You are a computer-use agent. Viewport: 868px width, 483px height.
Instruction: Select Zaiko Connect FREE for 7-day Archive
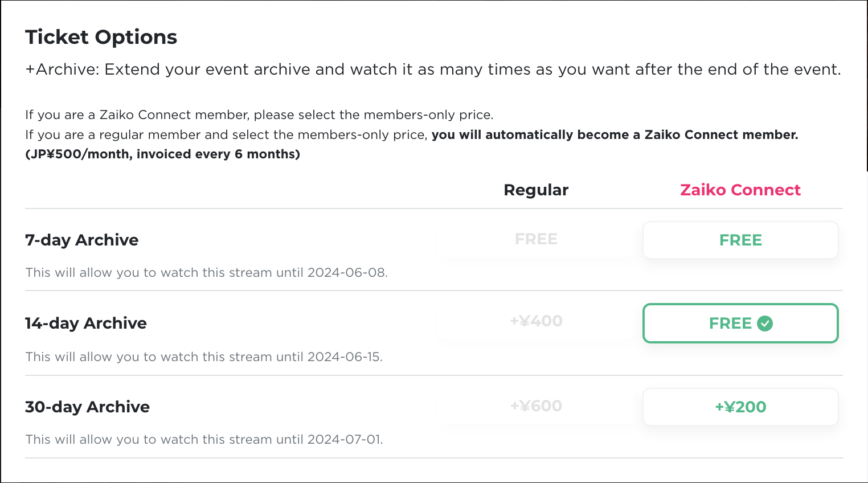pos(740,240)
